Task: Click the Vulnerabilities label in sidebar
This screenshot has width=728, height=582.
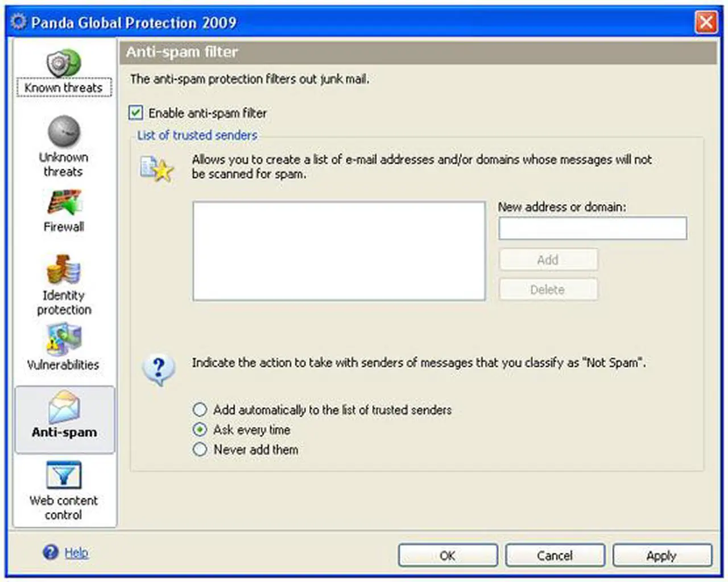Action: coord(63,365)
